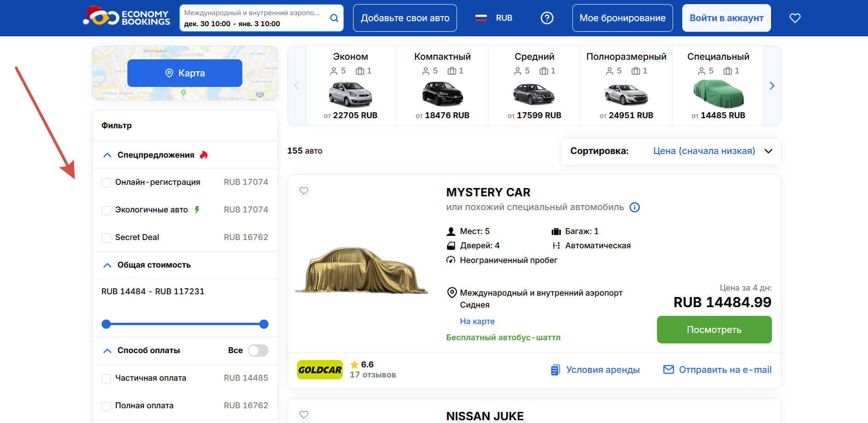Click the RUB 14484.99 price

722,302
